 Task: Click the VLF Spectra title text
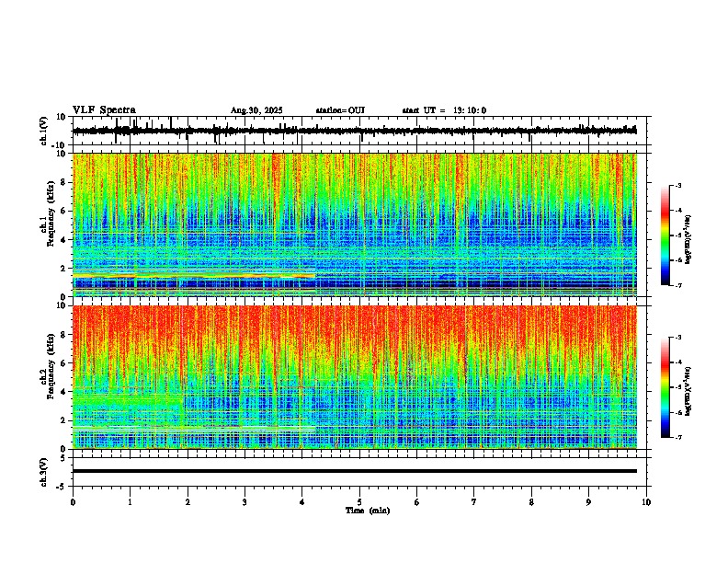pos(104,110)
